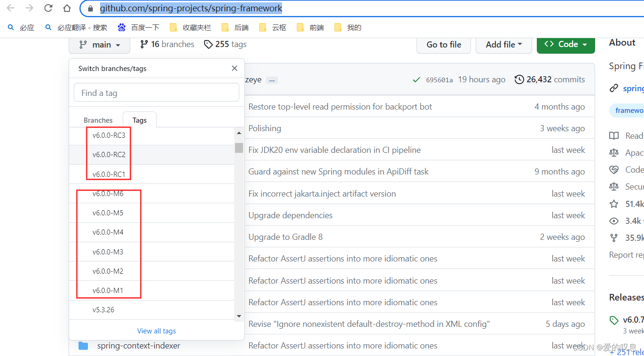Open commit 'Guard against new Spring modules in ApiDiff task'
Viewport: 644px width, 356px height.
338,172
